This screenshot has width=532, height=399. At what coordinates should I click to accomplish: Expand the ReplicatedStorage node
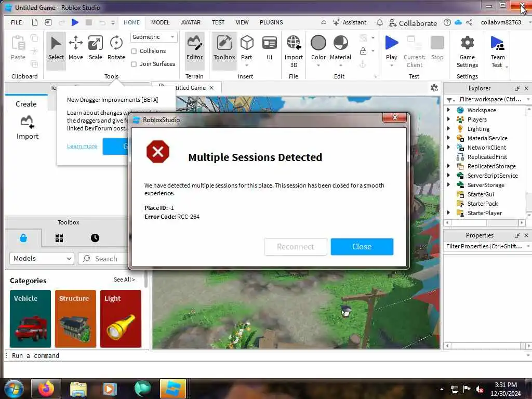[448, 166]
